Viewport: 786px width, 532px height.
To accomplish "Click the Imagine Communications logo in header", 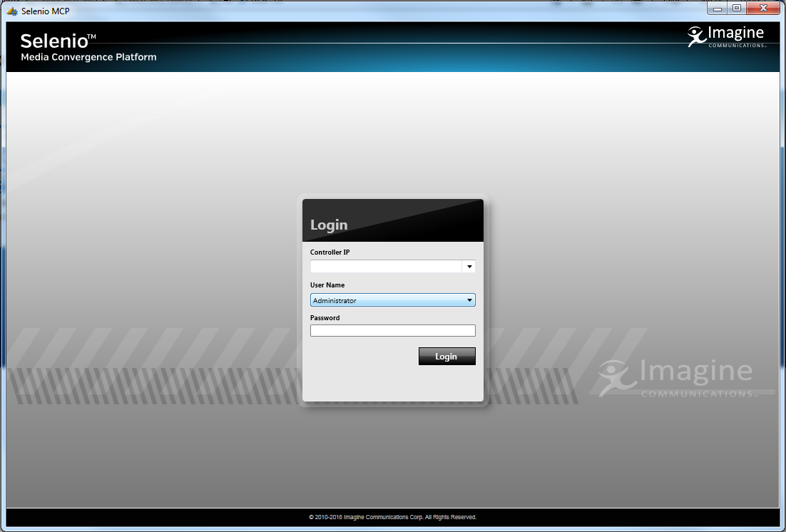I will tap(727, 36).
